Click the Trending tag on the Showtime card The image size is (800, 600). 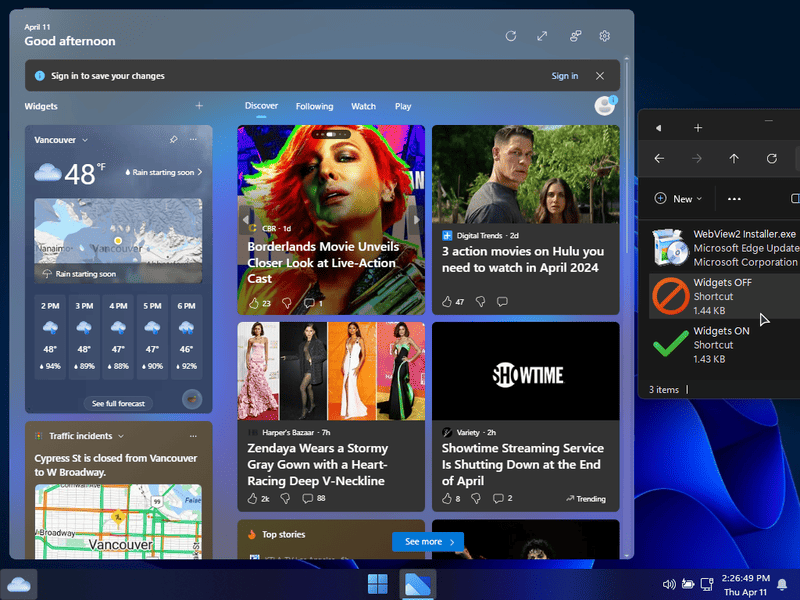click(586, 499)
